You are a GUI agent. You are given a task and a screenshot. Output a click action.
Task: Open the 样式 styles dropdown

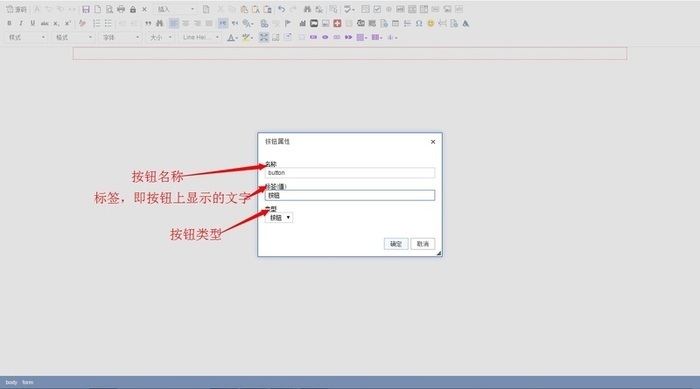[x=25, y=38]
